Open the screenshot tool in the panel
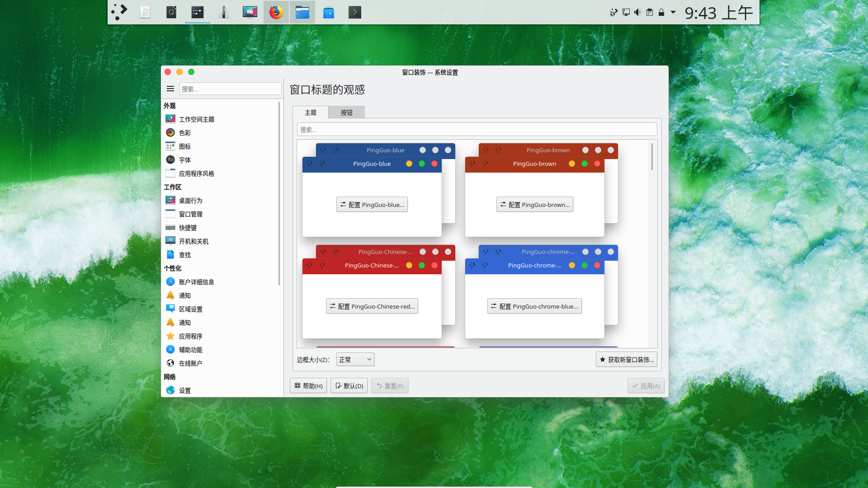868x488 pixels. [250, 12]
